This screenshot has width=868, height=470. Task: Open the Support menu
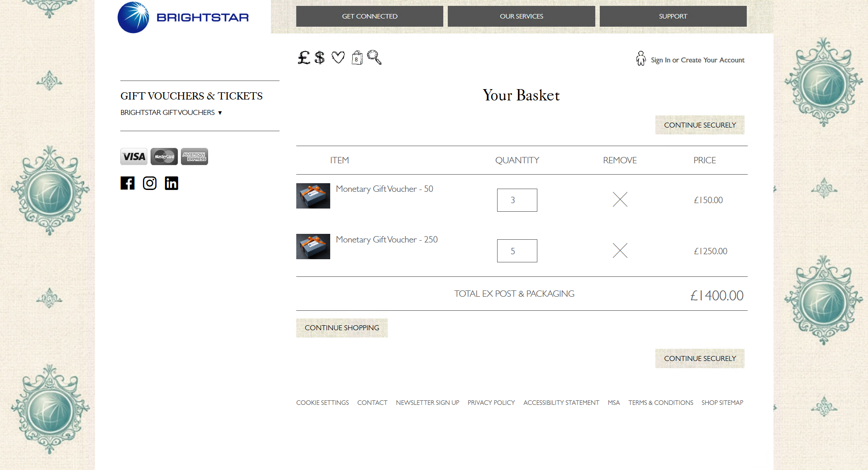pos(673,16)
